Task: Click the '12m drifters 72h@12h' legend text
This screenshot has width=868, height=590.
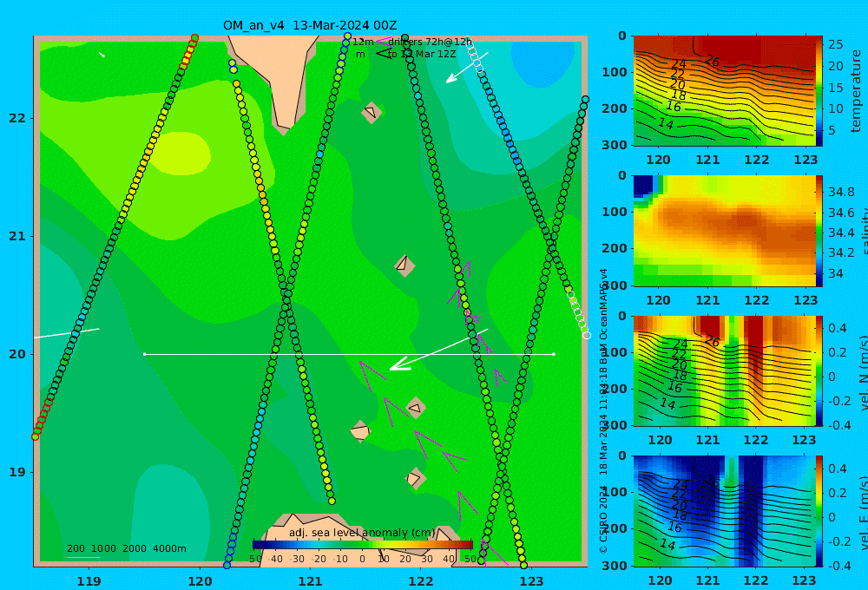Action: tap(411, 42)
